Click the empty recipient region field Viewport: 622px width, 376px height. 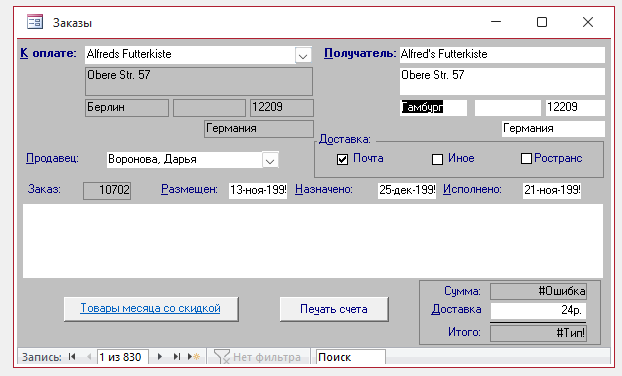click(508, 107)
